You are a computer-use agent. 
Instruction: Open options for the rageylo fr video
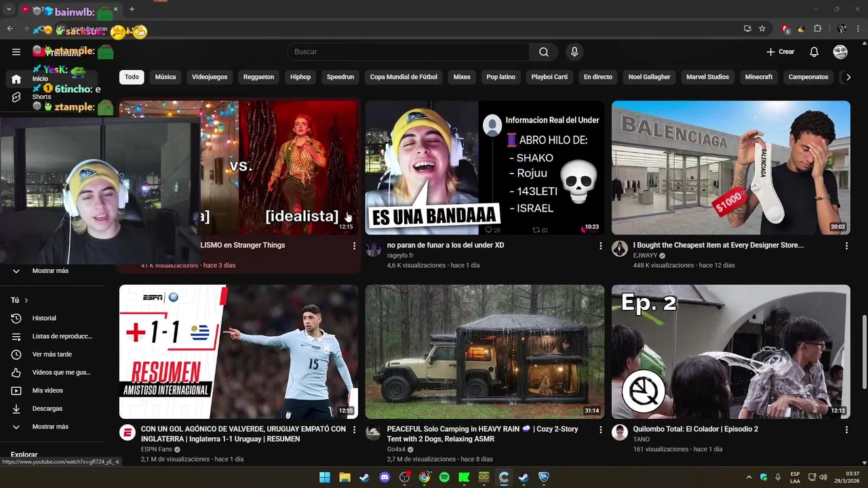[600, 246]
